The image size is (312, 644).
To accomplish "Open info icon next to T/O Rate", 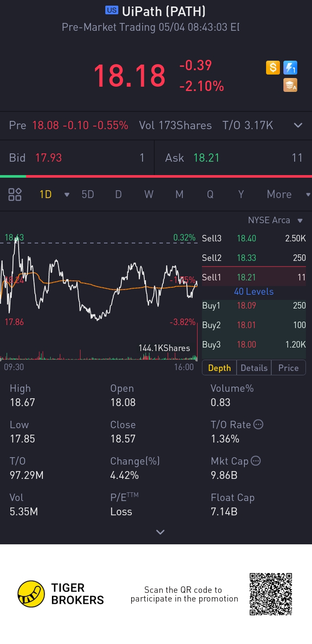I will click(258, 424).
